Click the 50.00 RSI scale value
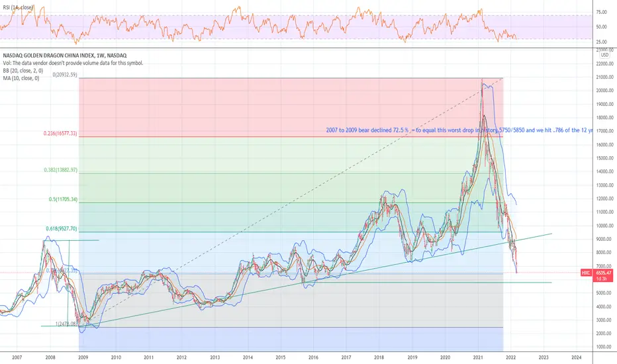617x364 pixels. point(601,26)
